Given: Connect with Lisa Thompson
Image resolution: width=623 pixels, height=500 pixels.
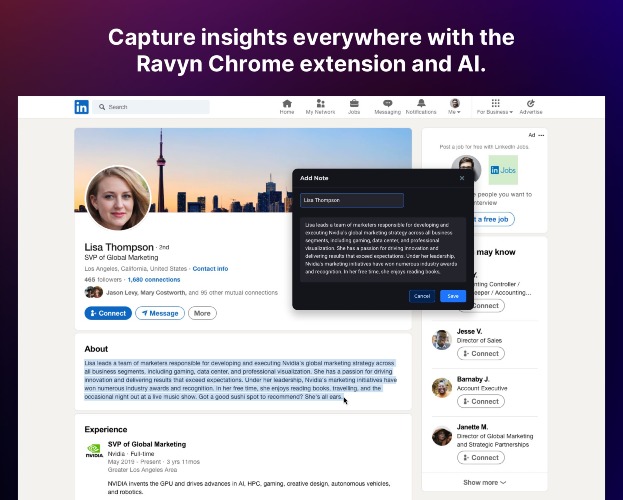Looking at the screenshot, I should click(x=108, y=313).
